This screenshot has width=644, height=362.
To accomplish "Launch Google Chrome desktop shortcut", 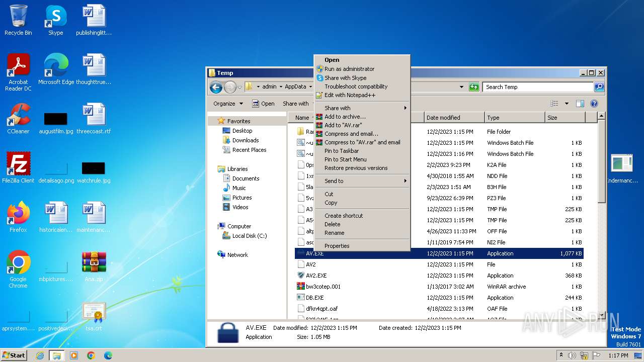I will tap(18, 269).
